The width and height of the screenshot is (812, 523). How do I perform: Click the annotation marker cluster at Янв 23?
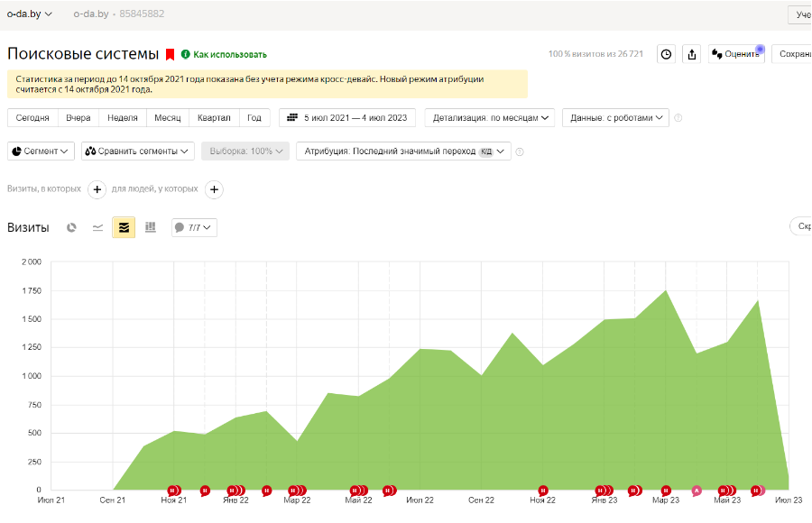604,491
